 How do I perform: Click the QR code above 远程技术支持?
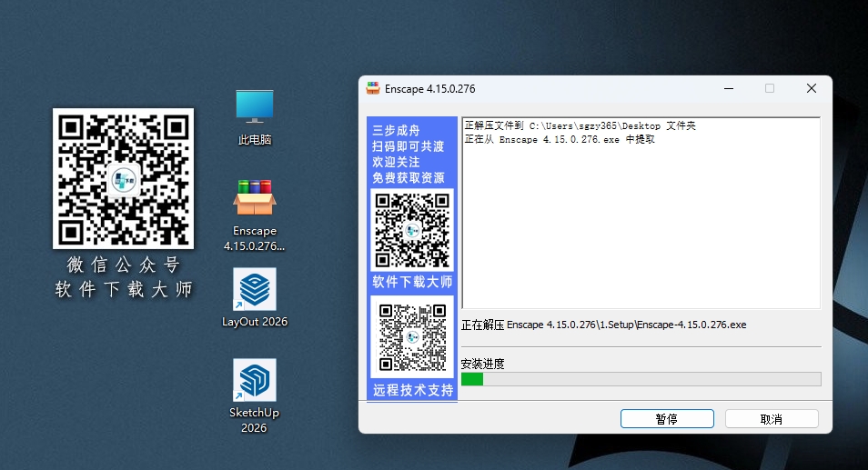[x=412, y=336]
